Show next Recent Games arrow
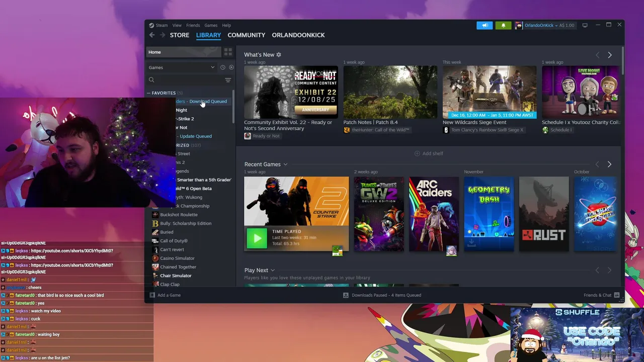644x362 pixels. [x=609, y=164]
